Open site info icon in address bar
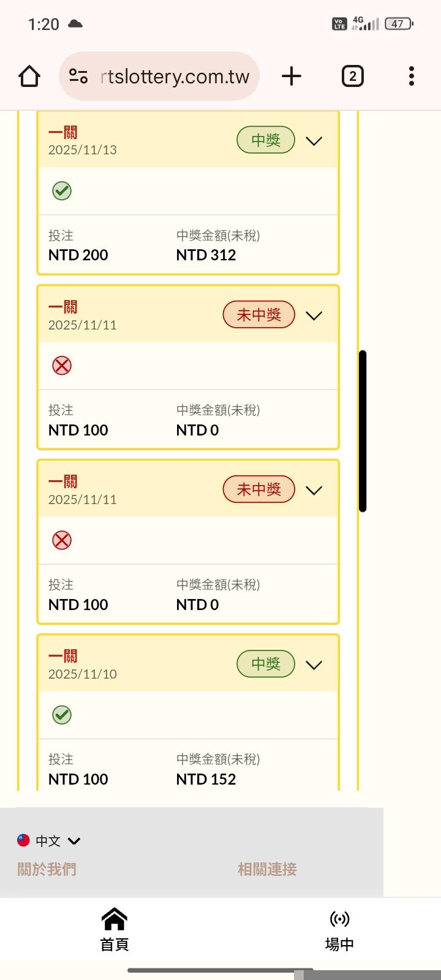Viewport: 441px width, 980px height. [78, 77]
